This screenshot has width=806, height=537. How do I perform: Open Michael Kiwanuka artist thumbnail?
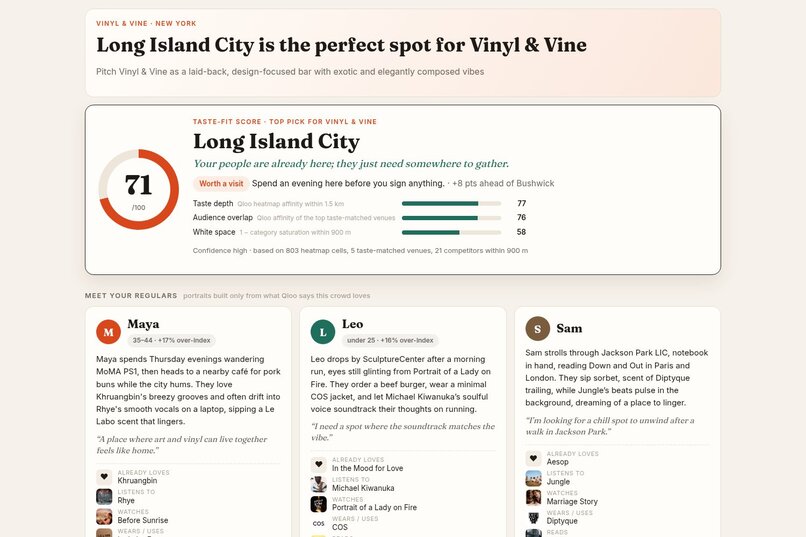point(319,484)
